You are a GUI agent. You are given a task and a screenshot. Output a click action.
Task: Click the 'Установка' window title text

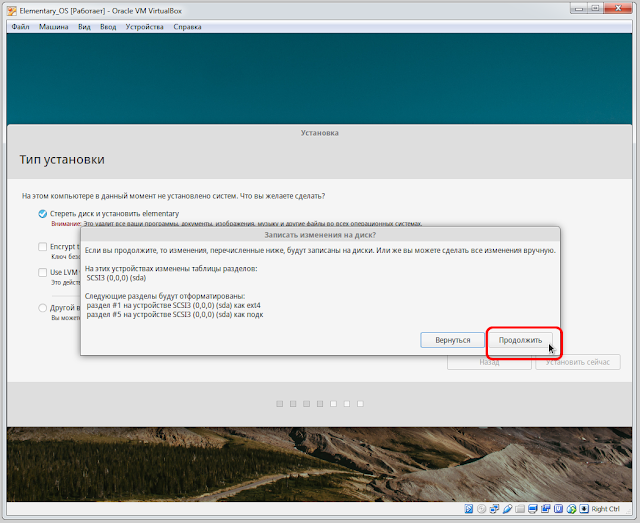click(x=320, y=133)
